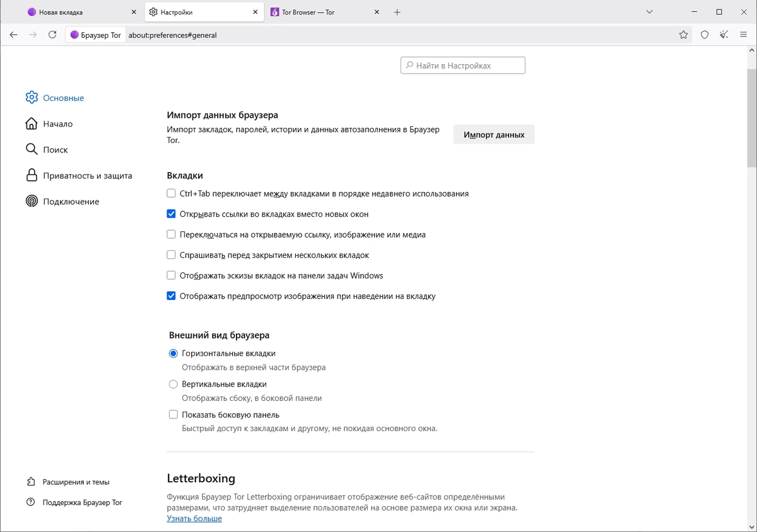757x532 pixels.
Task: Click the Найти в Настройках search field
Action: 462,66
